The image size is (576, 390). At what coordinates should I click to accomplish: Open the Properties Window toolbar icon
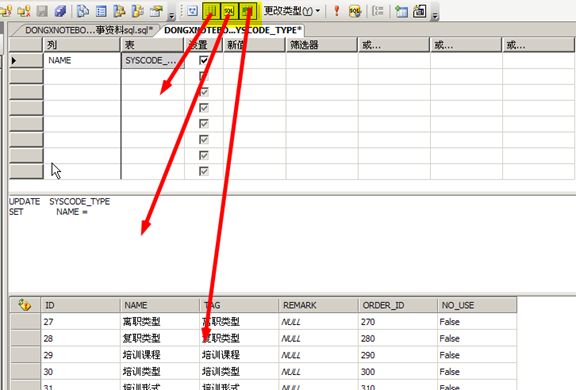click(156, 11)
